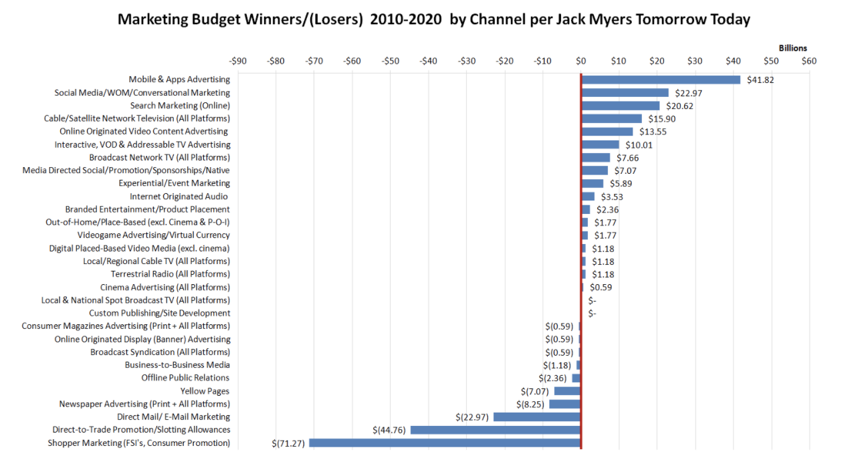This screenshot has height=468, width=868.
Task: Click the $0 axis tick label
Action: pyautogui.click(x=580, y=61)
